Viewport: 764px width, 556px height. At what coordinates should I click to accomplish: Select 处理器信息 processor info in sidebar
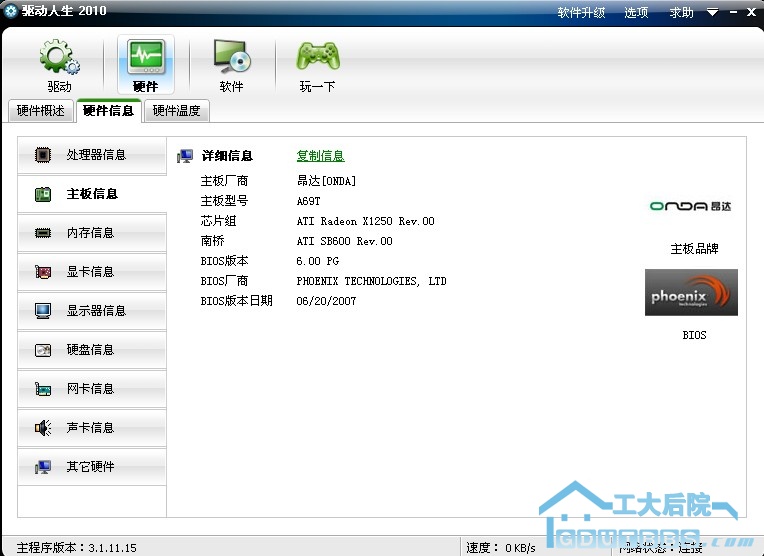92,155
